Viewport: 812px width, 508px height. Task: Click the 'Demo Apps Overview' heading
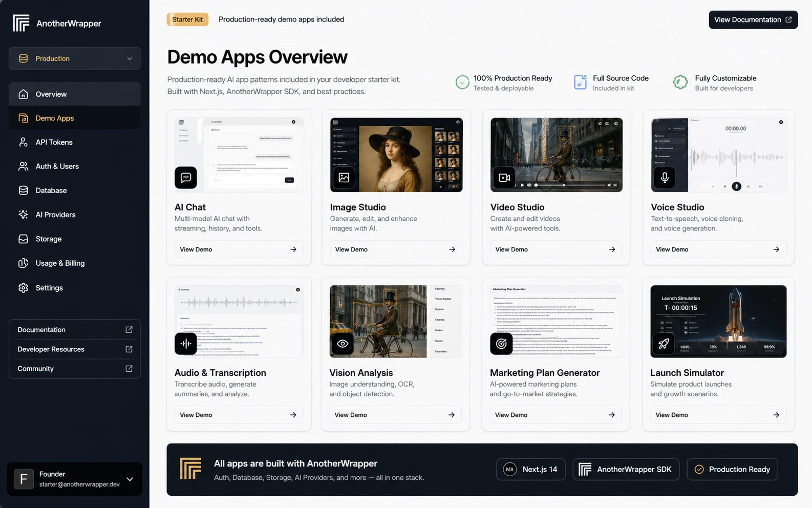pos(258,57)
